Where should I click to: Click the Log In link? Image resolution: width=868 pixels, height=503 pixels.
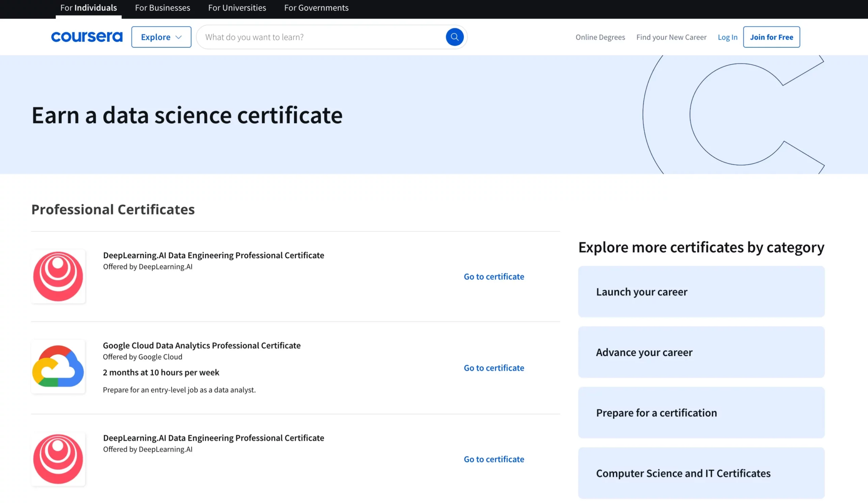tap(728, 37)
